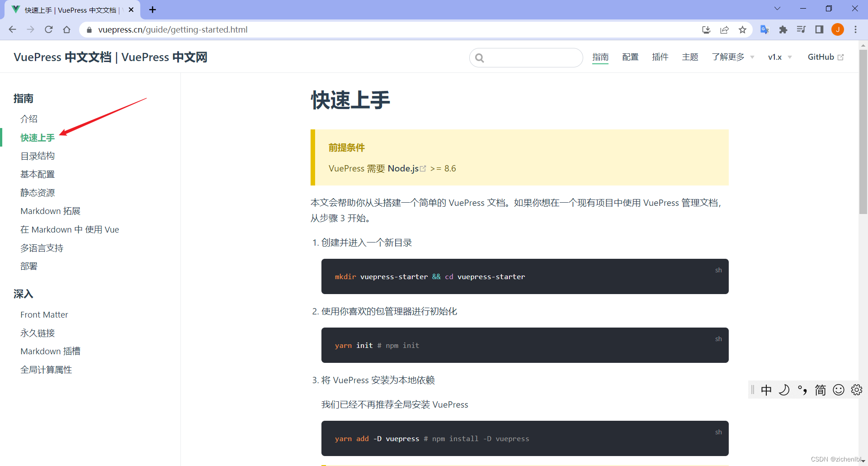
Task: Open the Node.js external link
Action: coord(406,168)
